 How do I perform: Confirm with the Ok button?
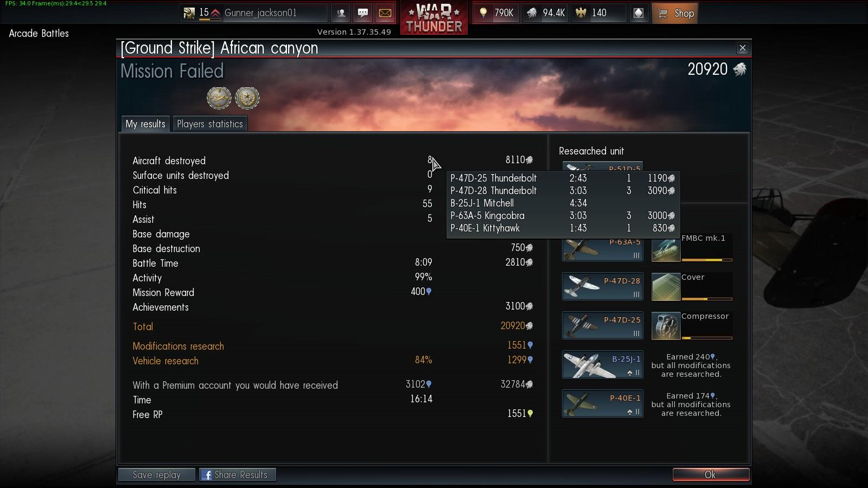click(711, 474)
